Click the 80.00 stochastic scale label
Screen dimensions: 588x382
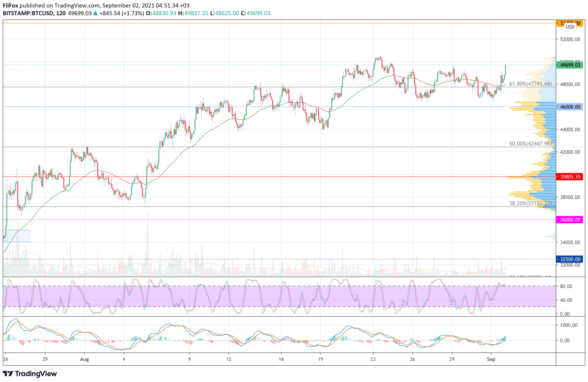pos(566,286)
